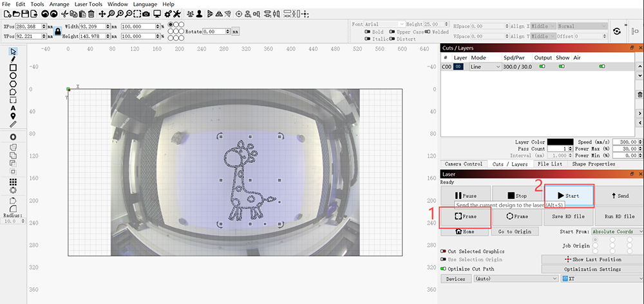Select the ellipse drawing tool
The height and width of the screenshot is (304, 644).
pyautogui.click(x=13, y=75)
